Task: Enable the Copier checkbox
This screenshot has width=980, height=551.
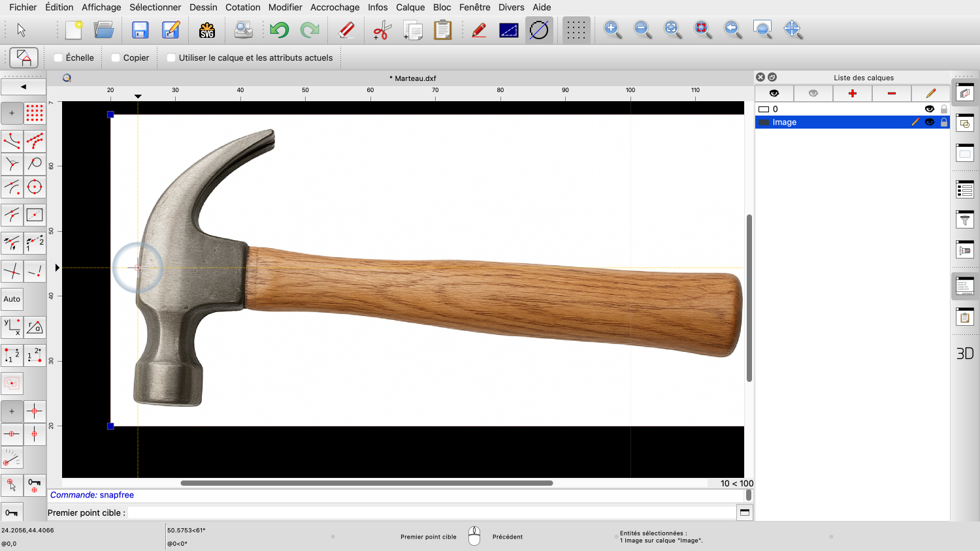Action: point(116,57)
